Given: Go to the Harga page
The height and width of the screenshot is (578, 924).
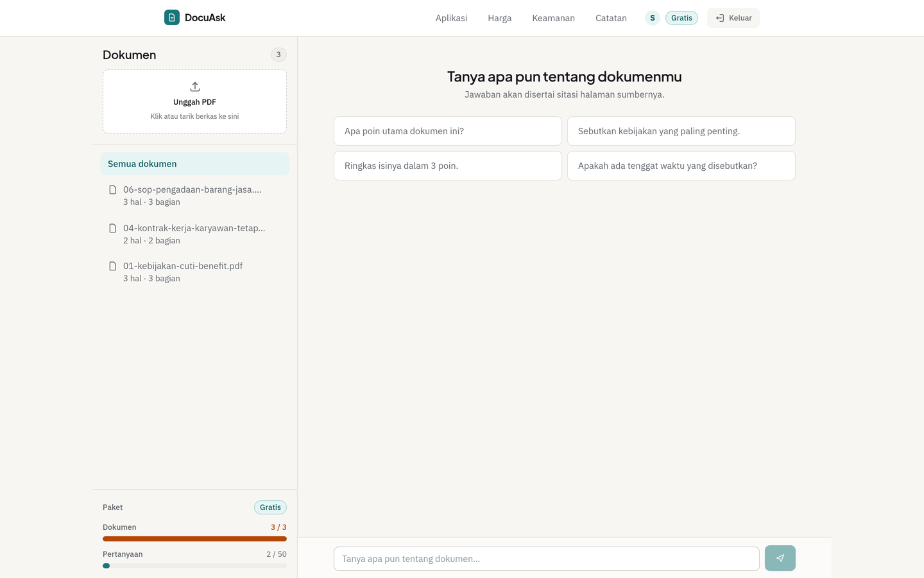Looking at the screenshot, I should [500, 18].
